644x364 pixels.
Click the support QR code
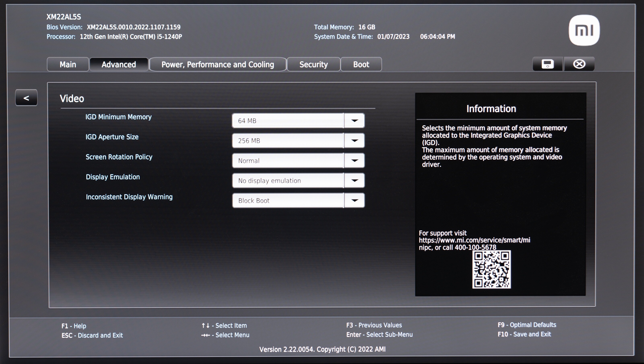pos(491,269)
